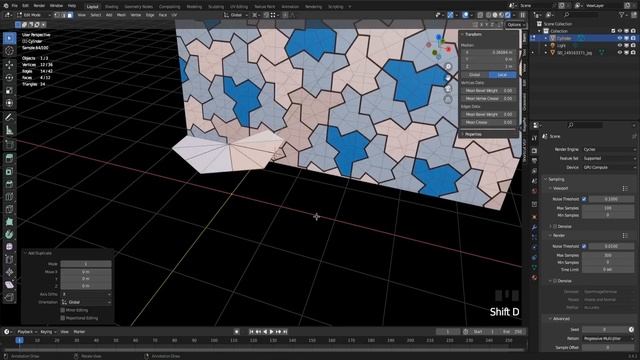Hide Light object with eye icon
The height and width of the screenshot is (360, 640).
coord(620,45)
